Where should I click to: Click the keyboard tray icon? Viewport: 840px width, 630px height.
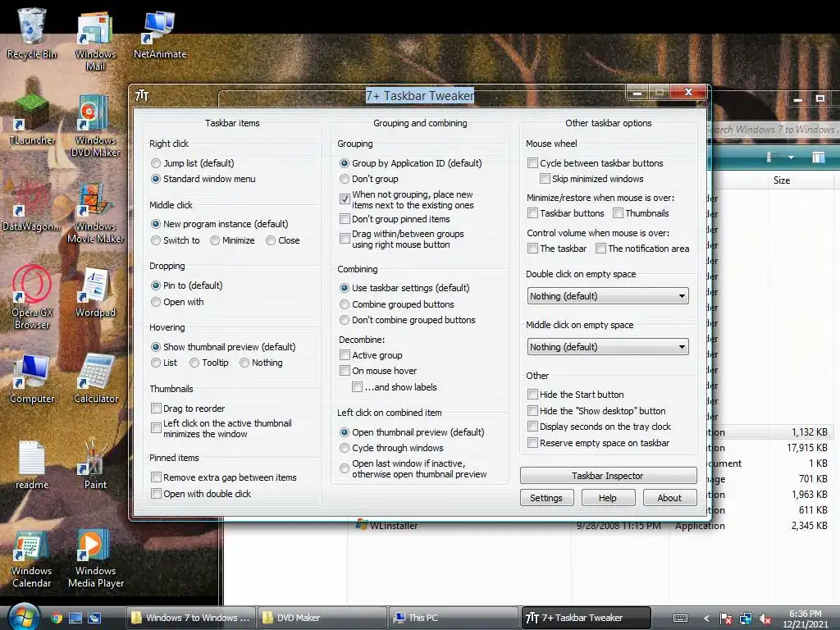click(x=680, y=619)
